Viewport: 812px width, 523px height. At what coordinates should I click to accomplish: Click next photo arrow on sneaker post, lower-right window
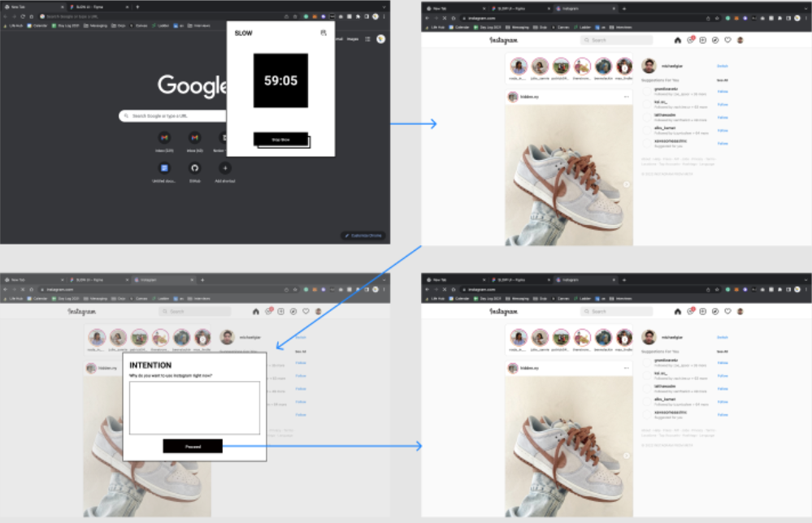(626, 456)
